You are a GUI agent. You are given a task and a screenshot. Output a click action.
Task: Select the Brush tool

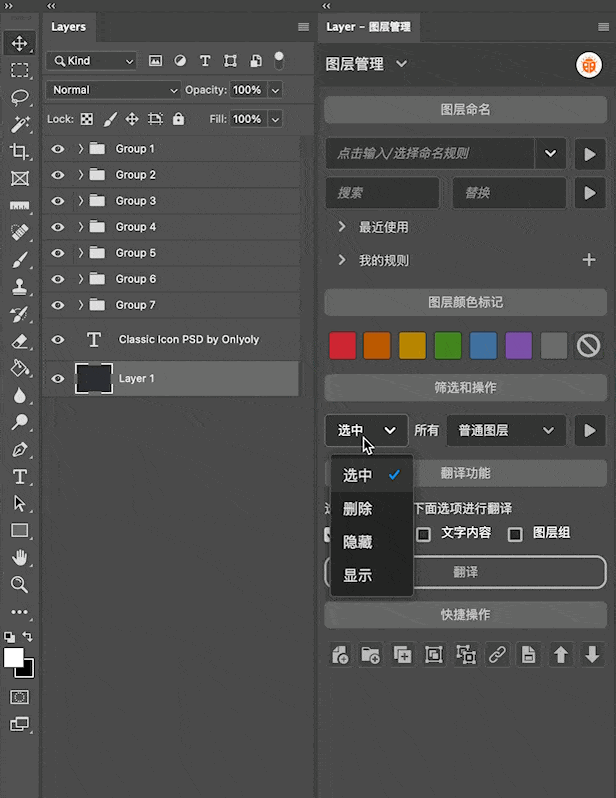pos(19,260)
